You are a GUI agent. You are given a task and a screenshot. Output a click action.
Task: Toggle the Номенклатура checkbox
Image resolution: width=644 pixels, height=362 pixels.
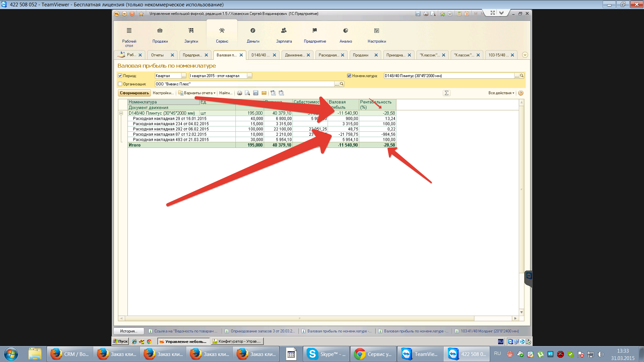(349, 76)
